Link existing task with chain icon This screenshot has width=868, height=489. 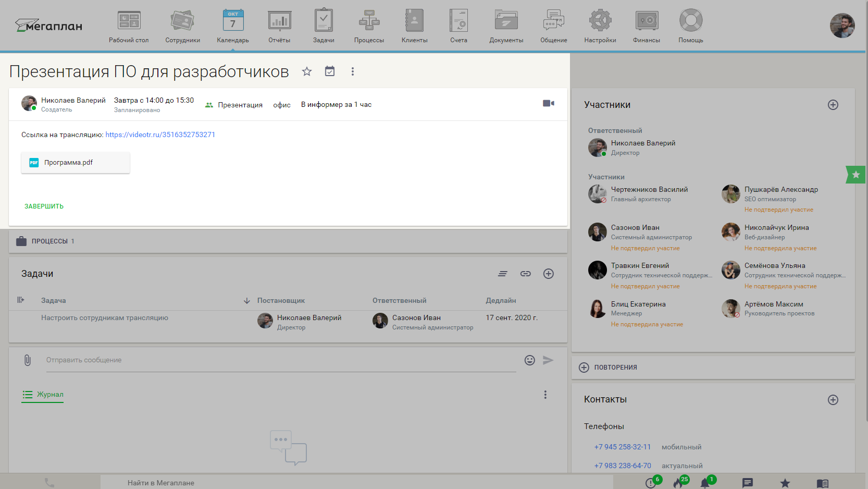click(526, 274)
